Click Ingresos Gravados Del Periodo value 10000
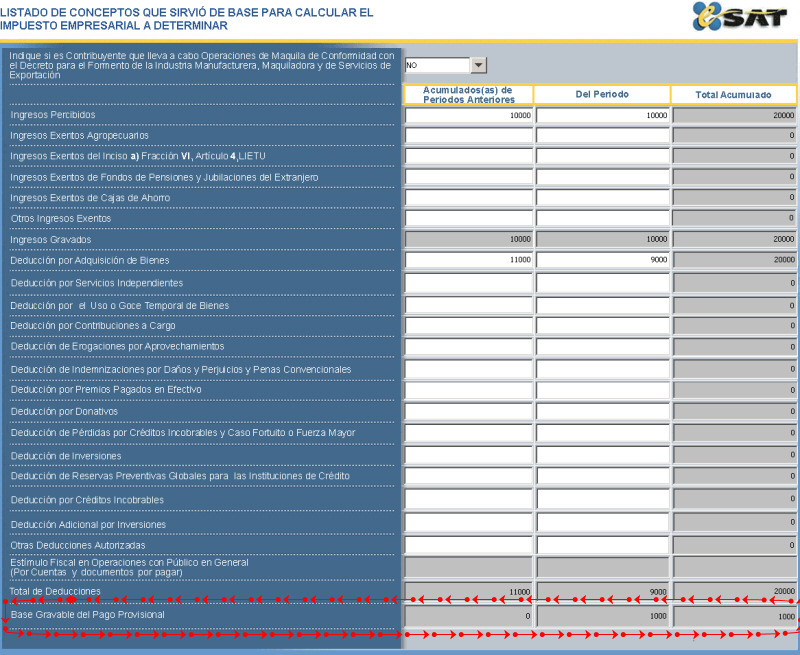Screen dimensions: 800x655 click(x=603, y=239)
